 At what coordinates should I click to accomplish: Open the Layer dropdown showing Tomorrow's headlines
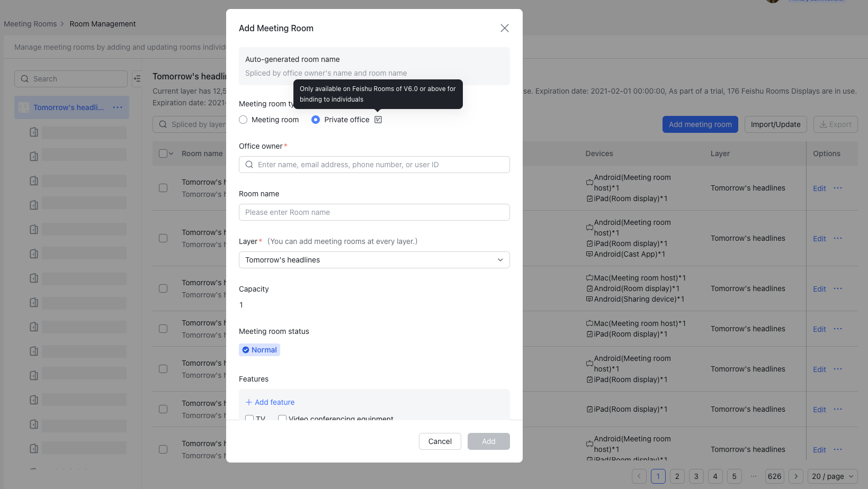coord(374,260)
